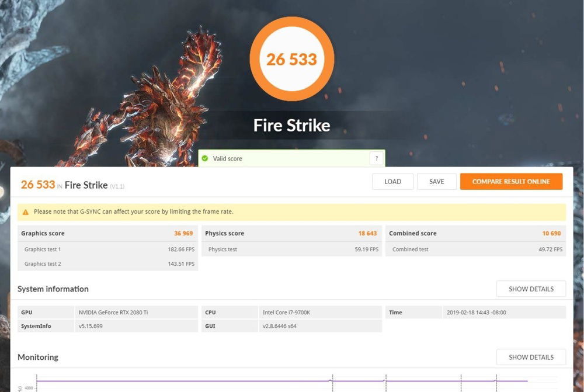Viewport: 584px width, 392px height.
Task: Click the SAVE button
Action: [x=436, y=181]
